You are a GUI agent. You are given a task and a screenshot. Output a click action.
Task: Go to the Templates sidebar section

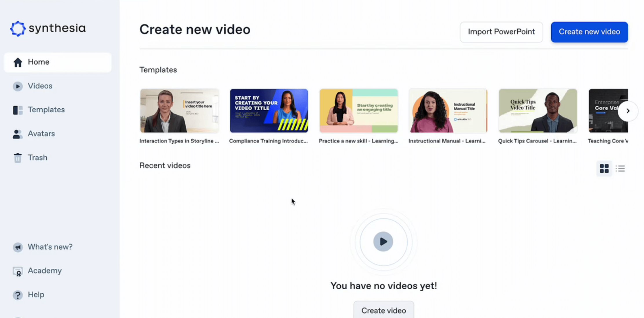(x=46, y=110)
